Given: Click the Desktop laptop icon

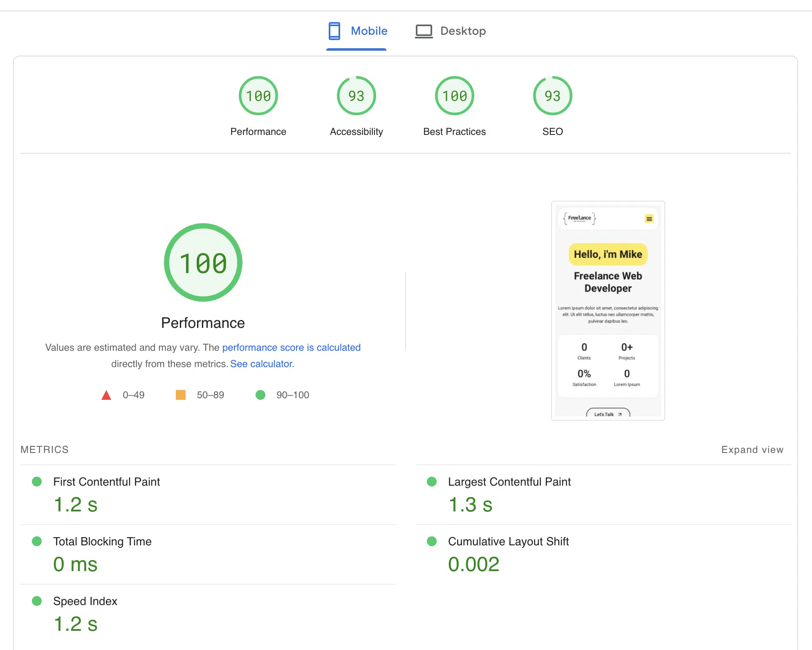Looking at the screenshot, I should coord(424,31).
